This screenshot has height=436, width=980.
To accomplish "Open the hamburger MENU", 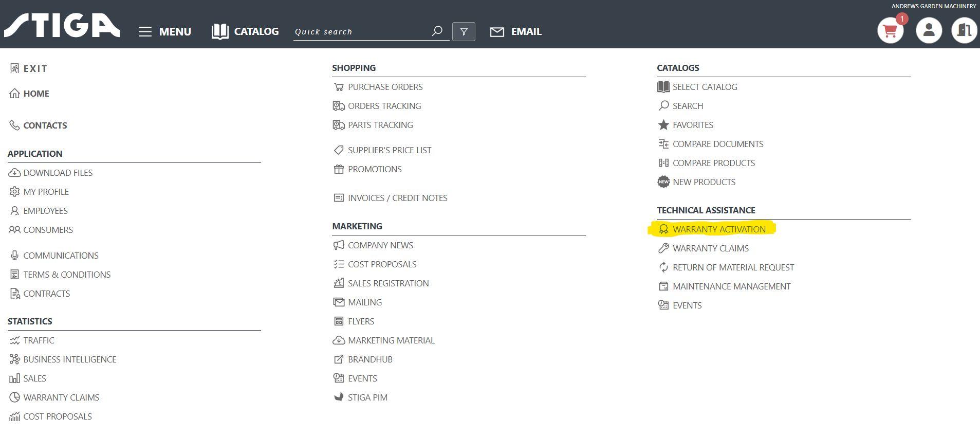I will point(165,32).
